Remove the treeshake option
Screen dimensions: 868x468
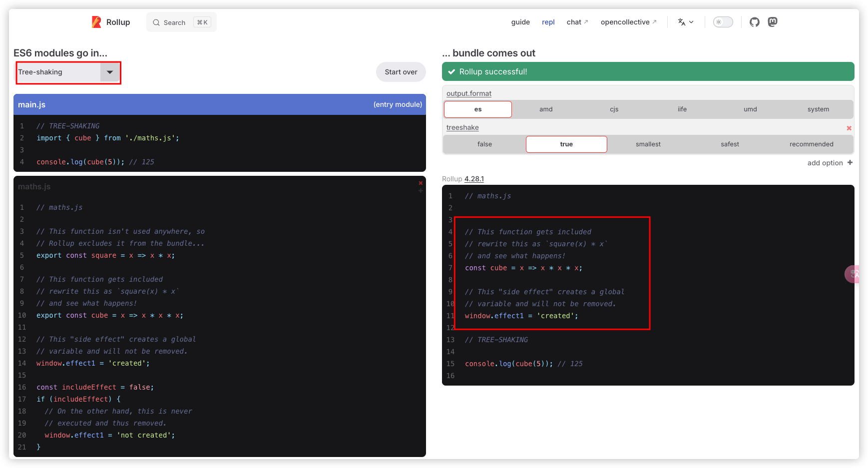point(849,128)
